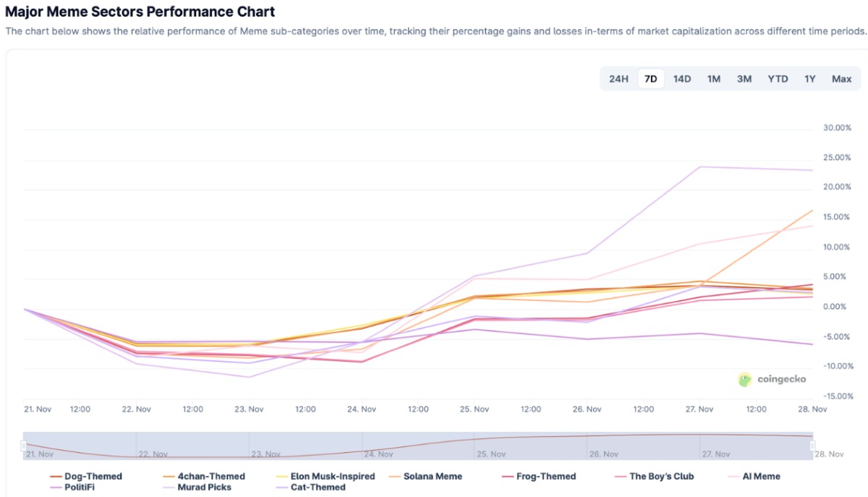Choose the 3M time range
This screenshot has width=868, height=497.
(x=744, y=79)
